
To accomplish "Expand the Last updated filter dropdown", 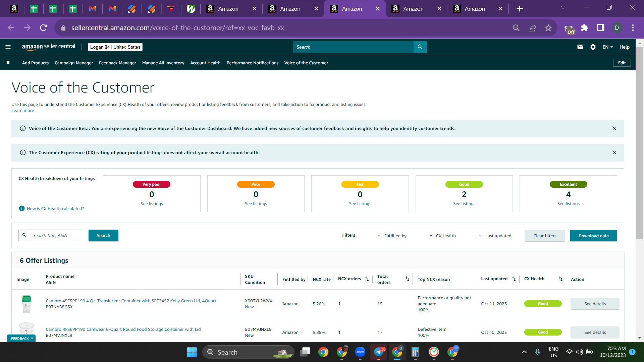I will tap(495, 236).
